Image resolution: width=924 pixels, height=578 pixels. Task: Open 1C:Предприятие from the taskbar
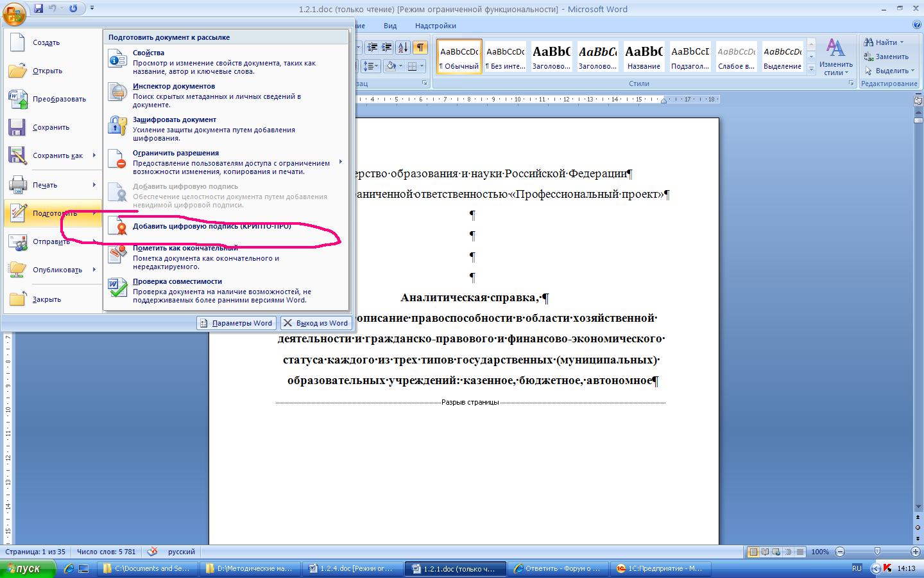pos(660,568)
